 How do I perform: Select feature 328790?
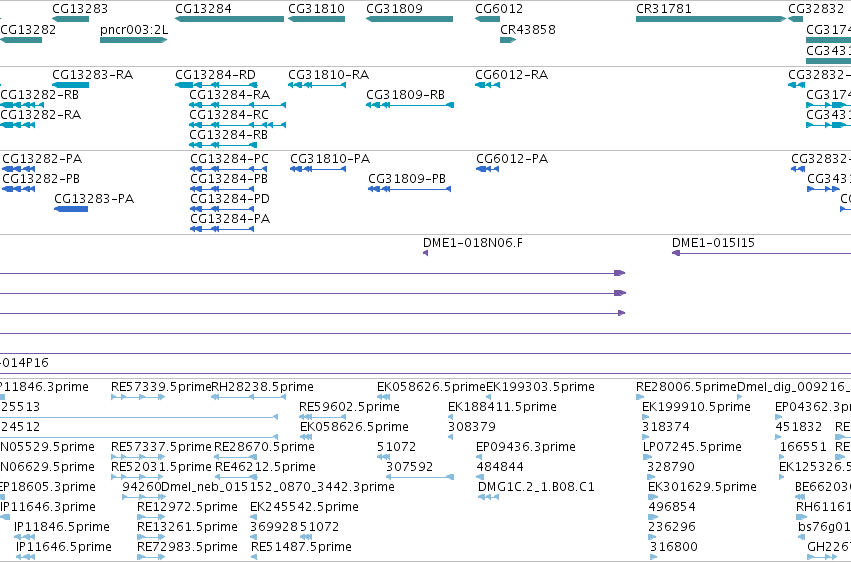(x=653, y=478)
